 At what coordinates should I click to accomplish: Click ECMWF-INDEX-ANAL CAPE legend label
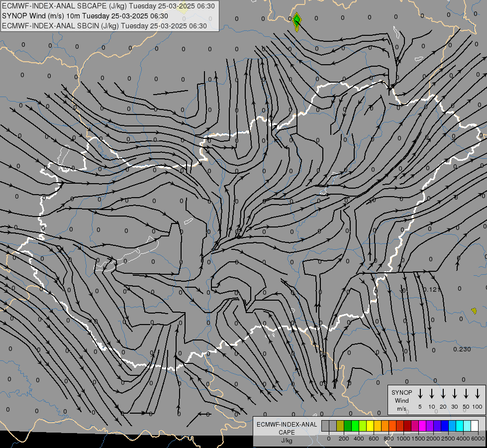(287, 428)
